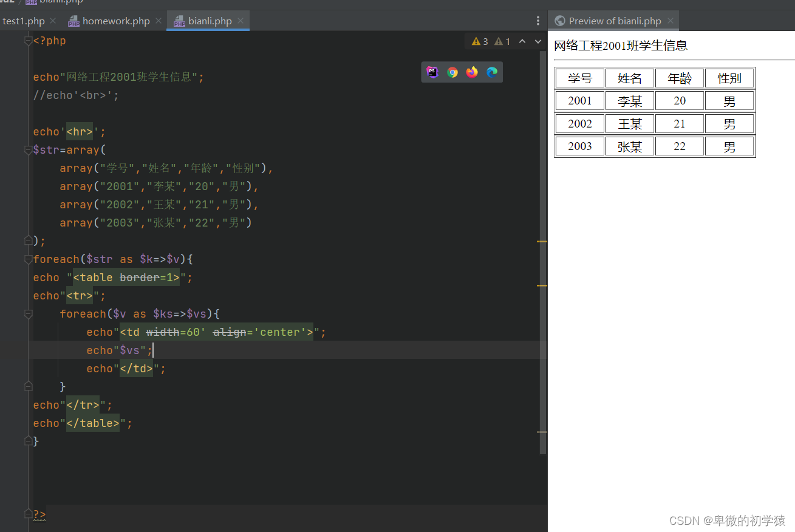Toggle fold end marker of outer foreach brace

click(x=28, y=441)
